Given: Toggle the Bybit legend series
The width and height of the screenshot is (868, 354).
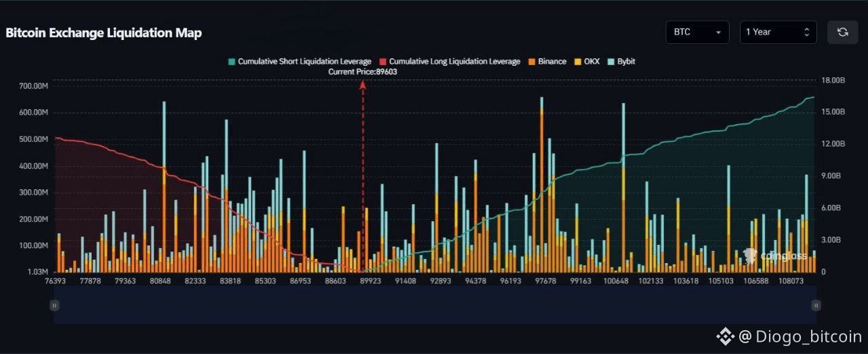Looking at the screenshot, I should point(620,62).
